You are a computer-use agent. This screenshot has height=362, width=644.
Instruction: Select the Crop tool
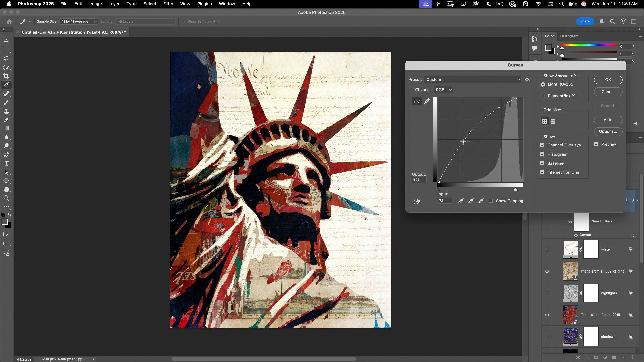6,76
